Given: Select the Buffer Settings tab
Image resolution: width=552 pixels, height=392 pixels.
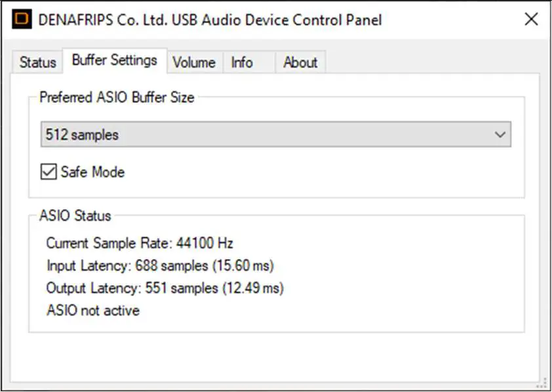Looking at the screenshot, I should pyautogui.click(x=113, y=60).
